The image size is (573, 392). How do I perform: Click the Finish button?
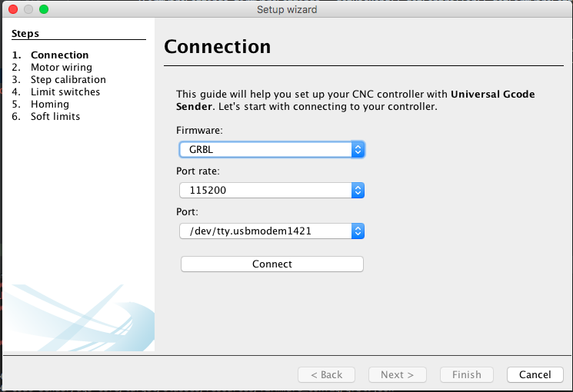point(467,374)
